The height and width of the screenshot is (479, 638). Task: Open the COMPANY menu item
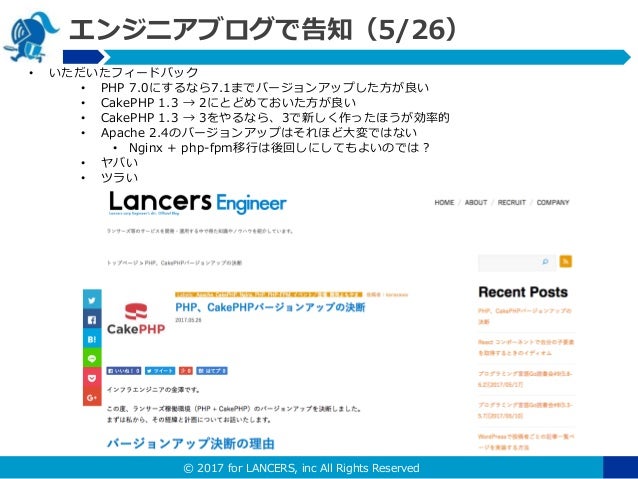[553, 202]
